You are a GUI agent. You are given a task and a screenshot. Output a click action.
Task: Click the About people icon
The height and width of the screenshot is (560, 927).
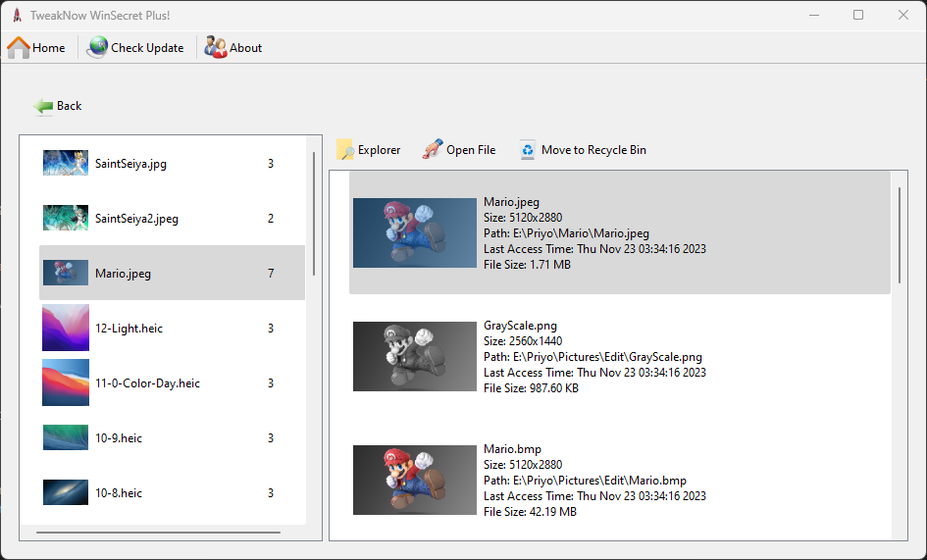click(x=216, y=47)
